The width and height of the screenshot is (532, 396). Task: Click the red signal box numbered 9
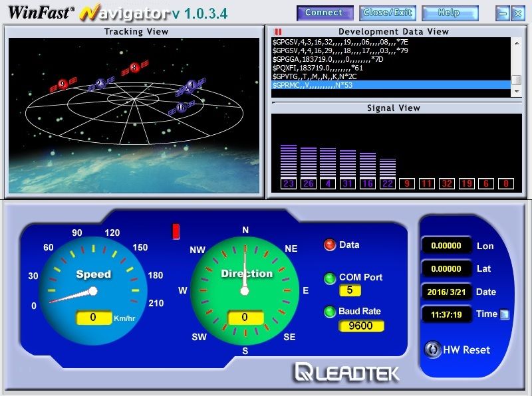tap(407, 183)
